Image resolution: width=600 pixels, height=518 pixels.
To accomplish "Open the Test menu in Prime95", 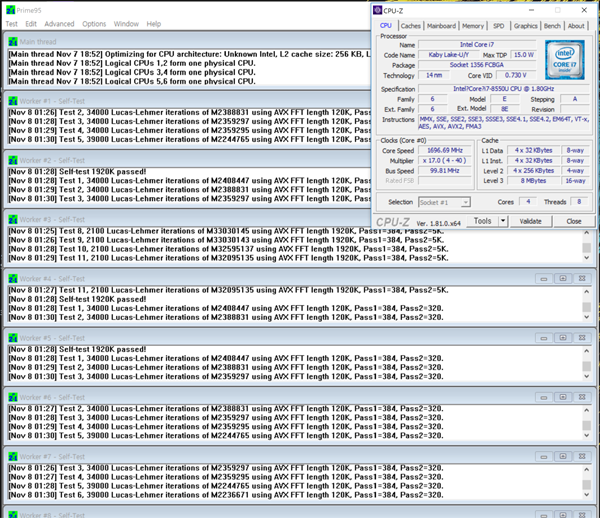I will pyautogui.click(x=11, y=24).
